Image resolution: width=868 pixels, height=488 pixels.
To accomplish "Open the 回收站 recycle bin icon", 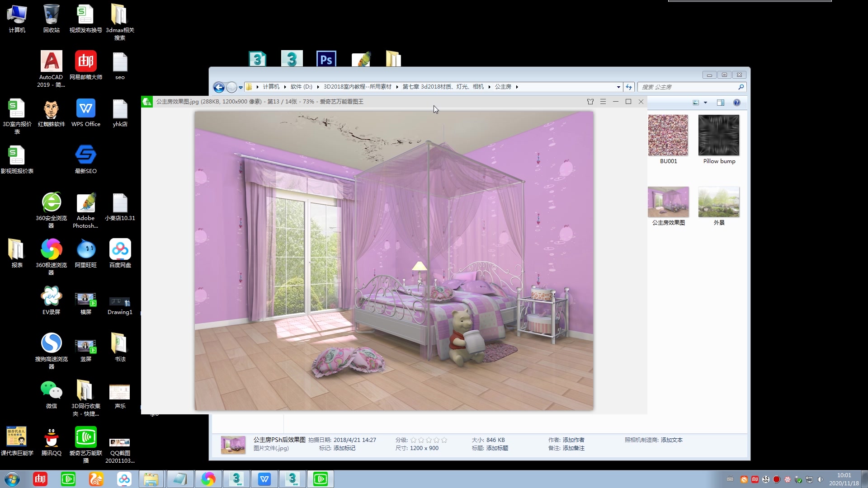I will [51, 14].
